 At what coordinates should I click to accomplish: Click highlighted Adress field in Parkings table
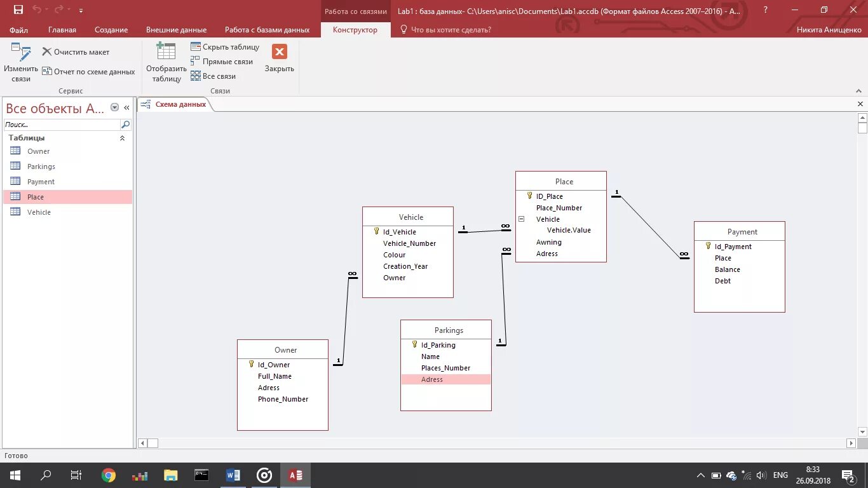pyautogui.click(x=446, y=379)
